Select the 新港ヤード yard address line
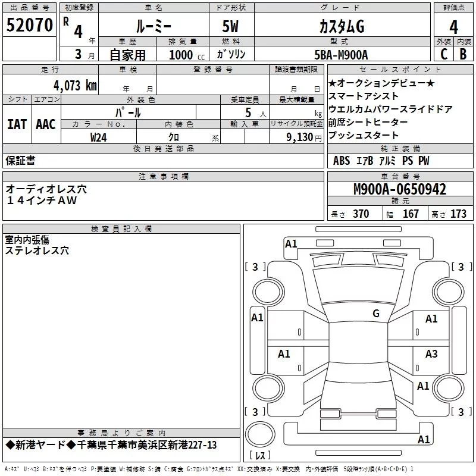Image resolution: width=476 pixels, height=476 pixels. 111,445
